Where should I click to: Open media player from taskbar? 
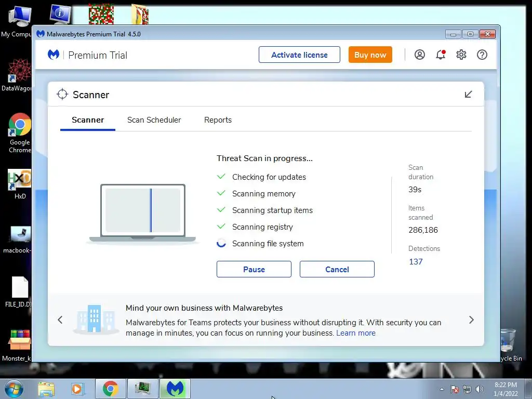[x=77, y=389]
